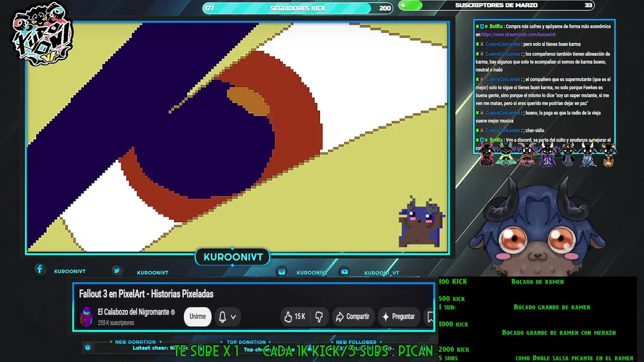Image resolution: width=644 pixels, height=362 pixels.
Task: Click the New Donation label
Action: tap(135, 342)
